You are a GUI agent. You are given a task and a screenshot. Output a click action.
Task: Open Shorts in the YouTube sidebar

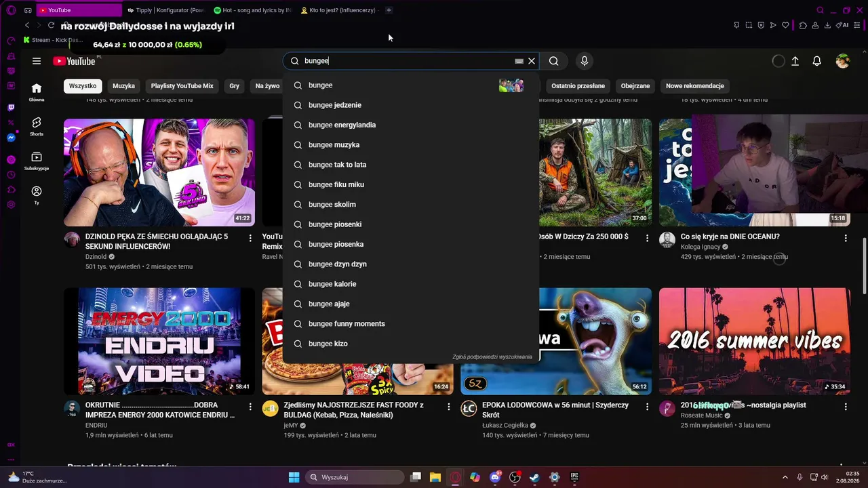pyautogui.click(x=37, y=126)
